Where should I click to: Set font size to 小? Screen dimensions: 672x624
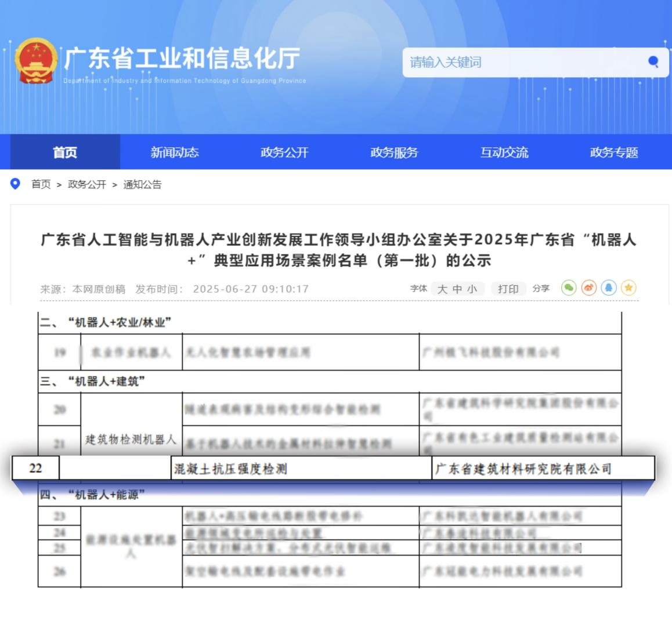pyautogui.click(x=472, y=289)
